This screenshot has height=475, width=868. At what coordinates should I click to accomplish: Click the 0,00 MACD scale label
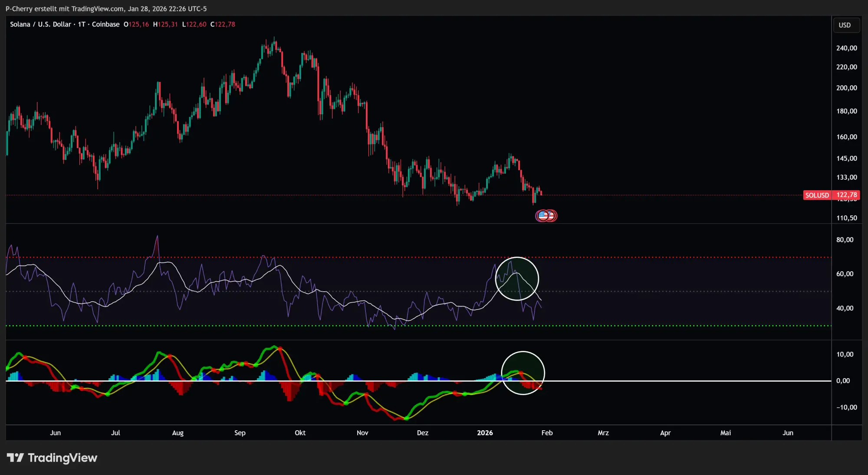[843, 381]
